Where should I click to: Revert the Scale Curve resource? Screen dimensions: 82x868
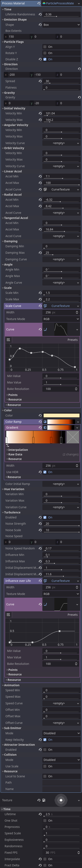coord(40,306)
